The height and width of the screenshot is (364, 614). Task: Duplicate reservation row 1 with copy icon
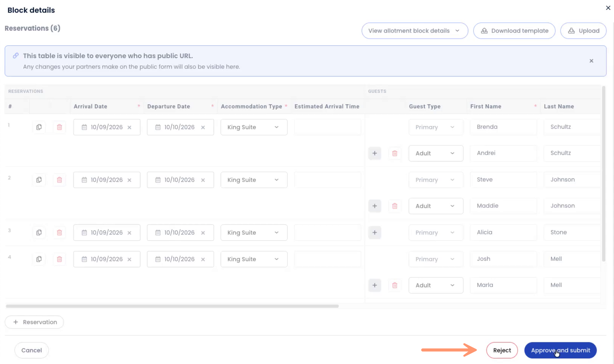click(x=39, y=127)
